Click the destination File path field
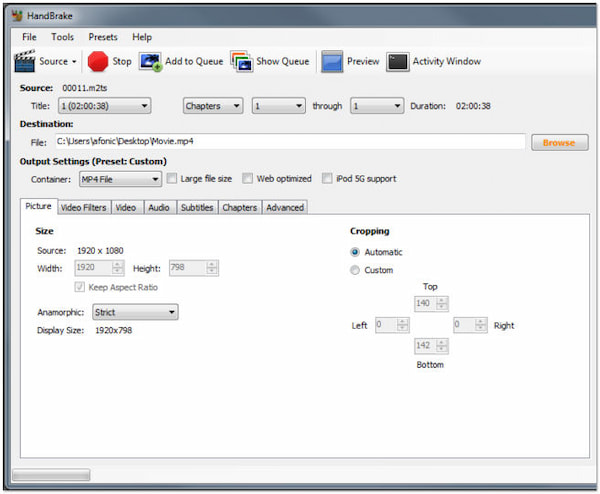 pyautogui.click(x=290, y=142)
